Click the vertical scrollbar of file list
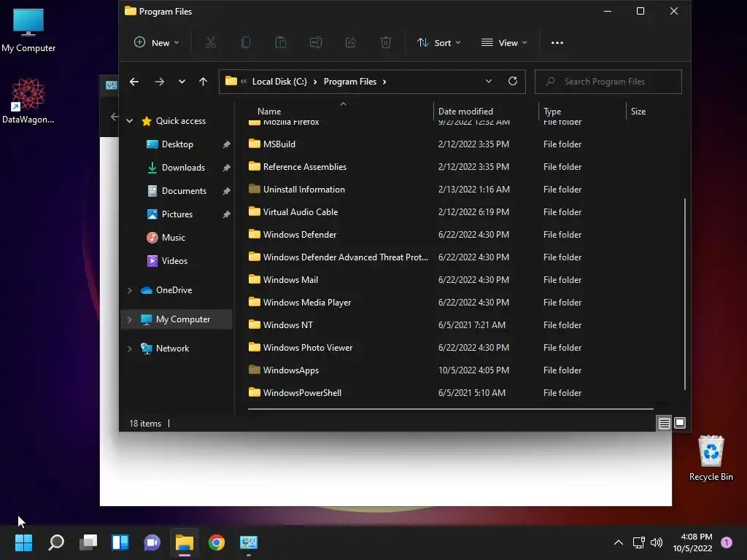This screenshot has height=560, width=747. [x=684, y=295]
